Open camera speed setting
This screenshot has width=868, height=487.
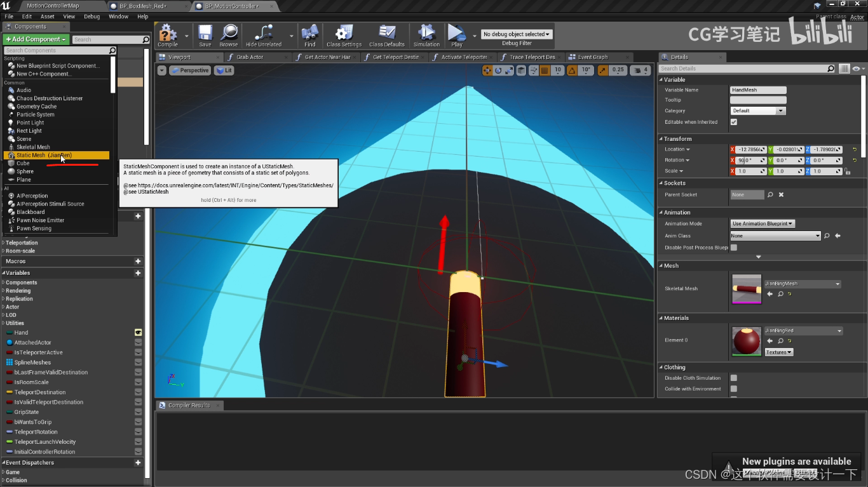(641, 70)
